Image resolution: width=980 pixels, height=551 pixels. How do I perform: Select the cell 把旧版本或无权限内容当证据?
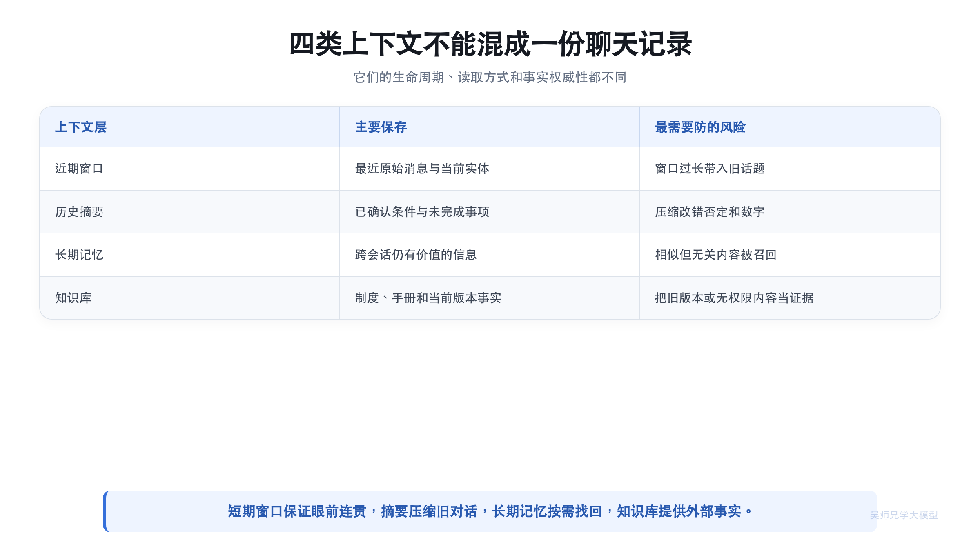click(x=790, y=298)
